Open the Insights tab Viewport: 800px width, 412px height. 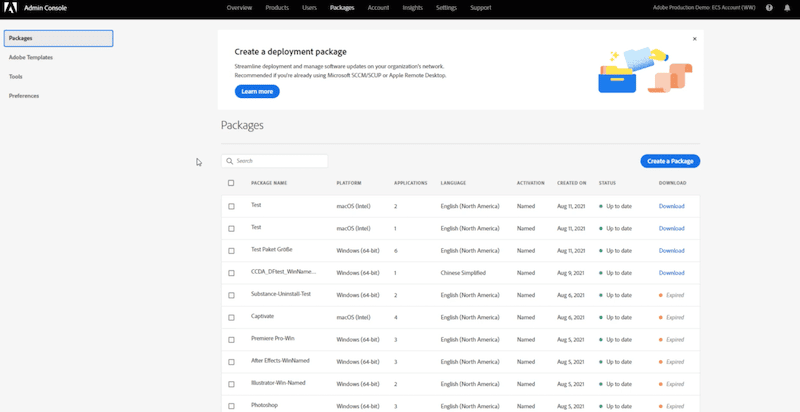click(412, 8)
